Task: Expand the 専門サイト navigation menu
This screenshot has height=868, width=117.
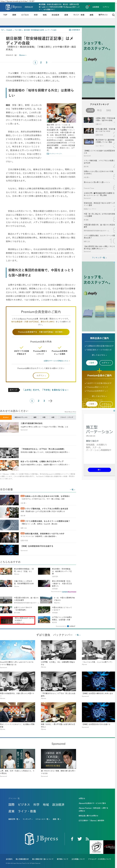Action: (103, 15)
